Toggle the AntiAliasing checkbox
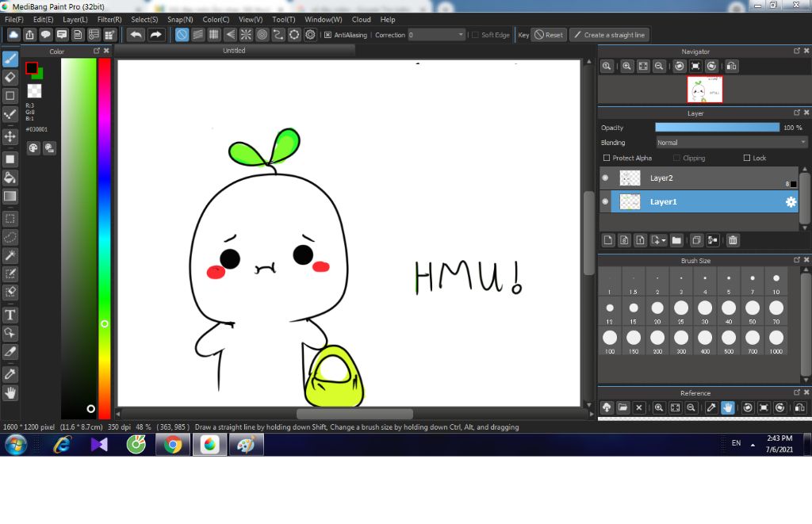Screen dimensions: 812x524 tap(327, 35)
